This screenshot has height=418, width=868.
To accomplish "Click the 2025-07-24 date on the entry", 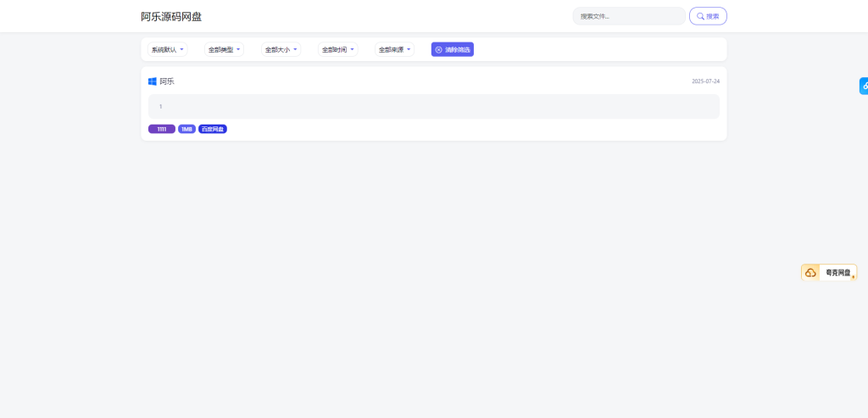I will tap(705, 81).
